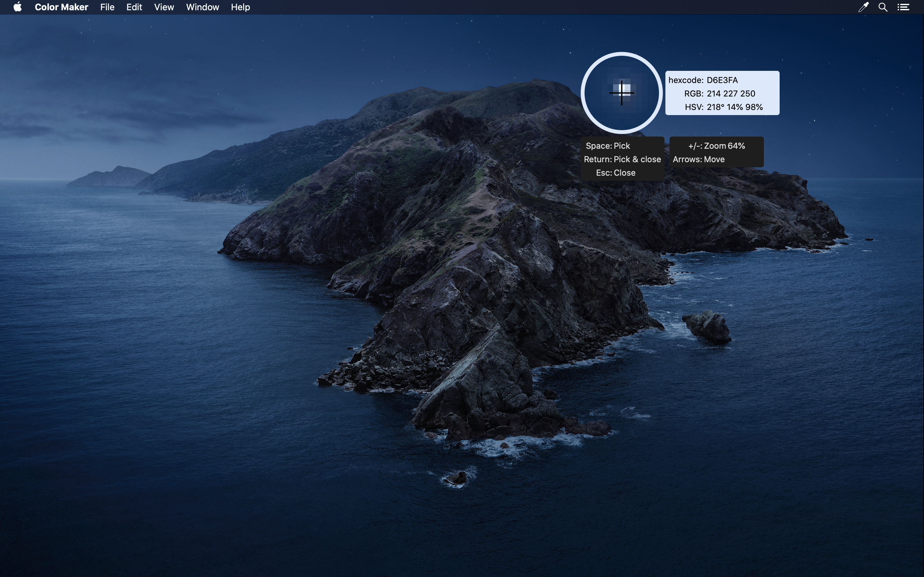Click the eyedropper icon in menu bar
Viewport: 924px width, 577px height.
863,7
